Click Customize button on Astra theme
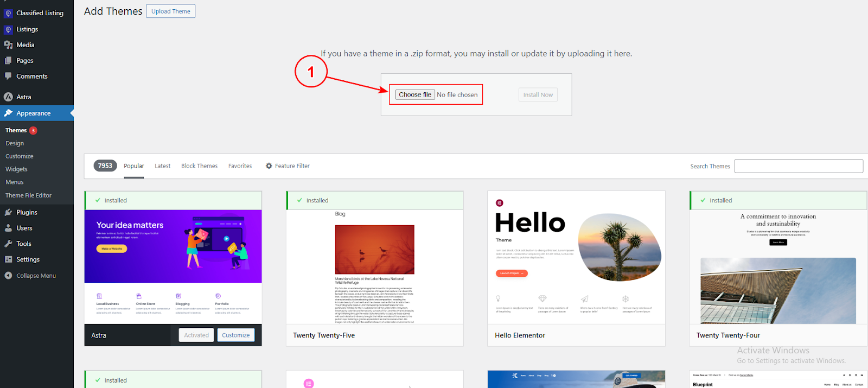Viewport: 868px width, 388px height. (x=236, y=335)
